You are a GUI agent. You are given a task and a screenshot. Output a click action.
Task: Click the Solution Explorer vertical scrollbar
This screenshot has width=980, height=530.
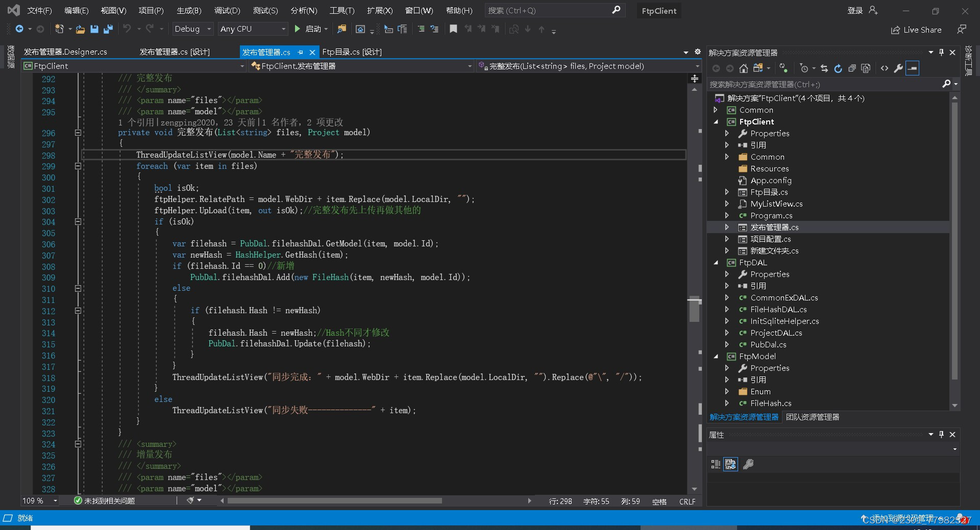tap(954, 240)
